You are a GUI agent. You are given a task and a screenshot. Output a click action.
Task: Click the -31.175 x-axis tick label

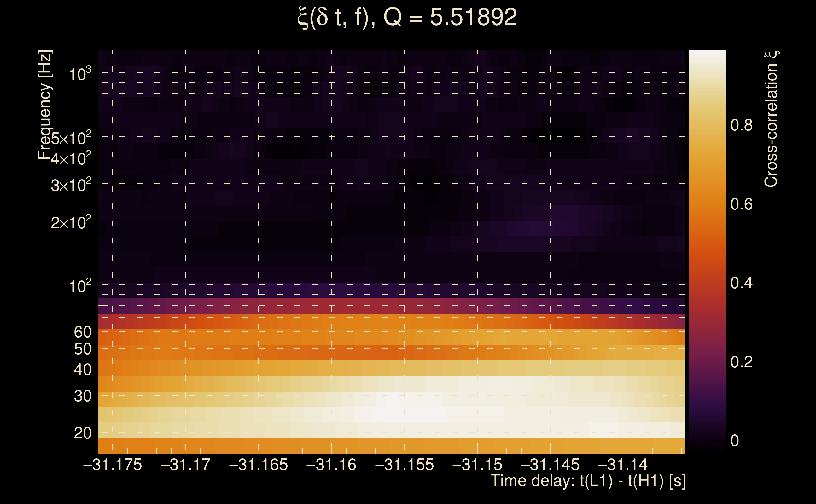click(x=113, y=465)
